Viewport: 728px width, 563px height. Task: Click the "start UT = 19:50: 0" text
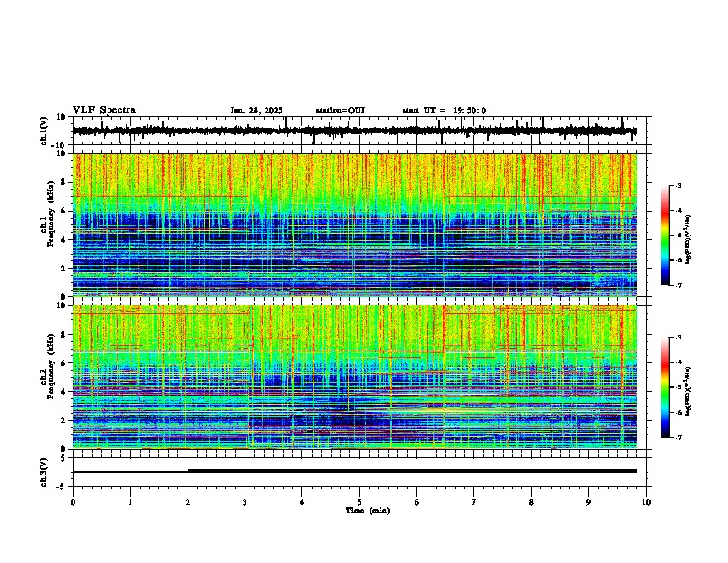(x=444, y=110)
